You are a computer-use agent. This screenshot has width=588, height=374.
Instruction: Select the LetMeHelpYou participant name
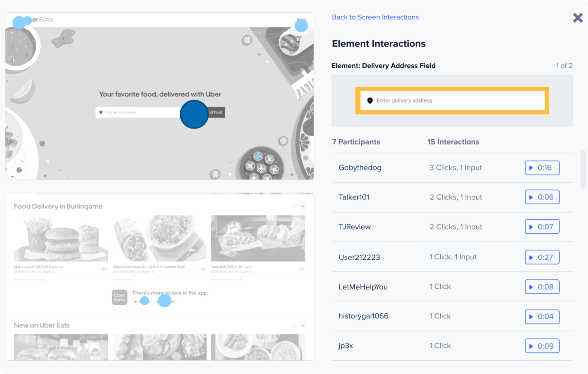click(363, 287)
